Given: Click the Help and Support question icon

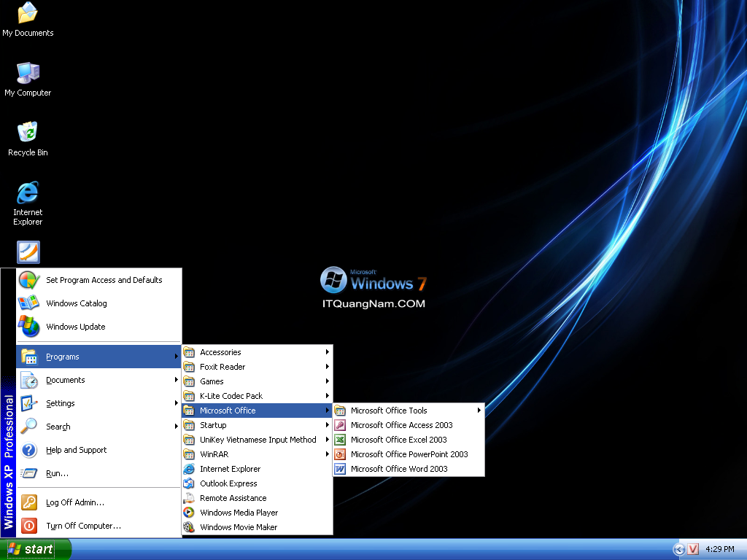Looking at the screenshot, I should point(29,450).
